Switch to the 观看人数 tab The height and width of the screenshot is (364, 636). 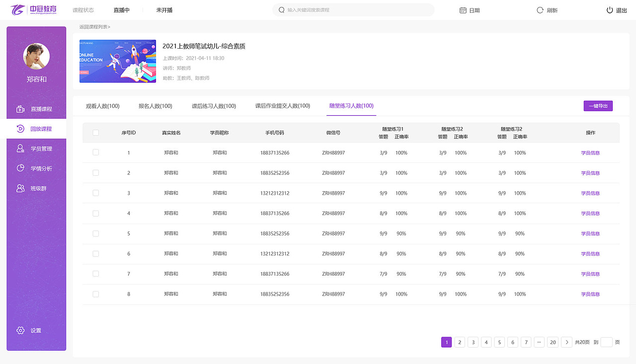(104, 106)
